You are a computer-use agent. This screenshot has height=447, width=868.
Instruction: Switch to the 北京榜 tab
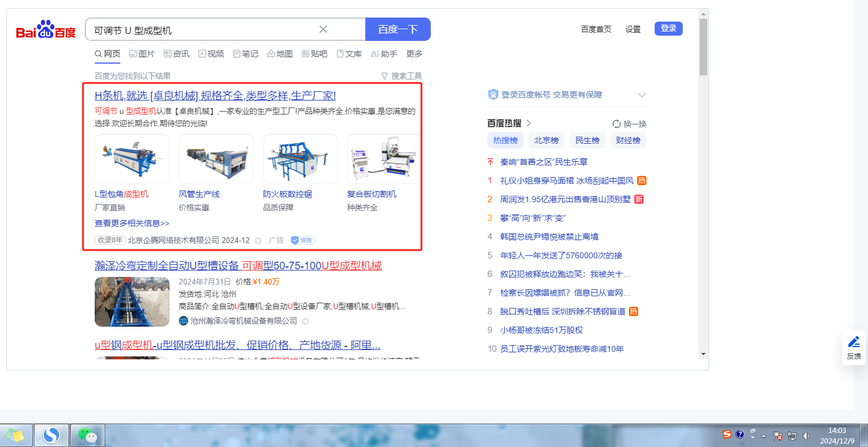pos(547,140)
